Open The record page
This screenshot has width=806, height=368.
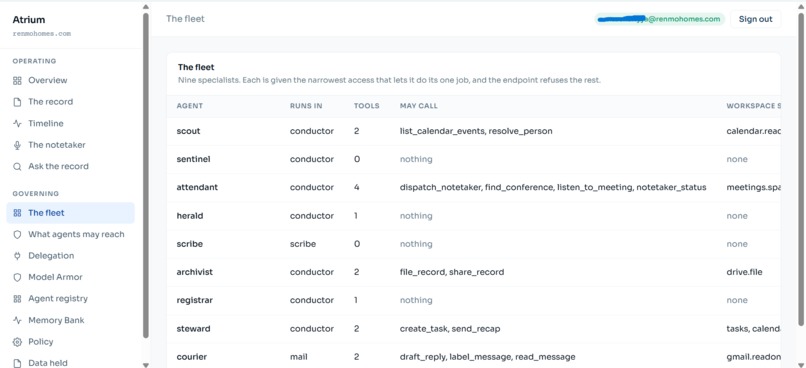[50, 102]
